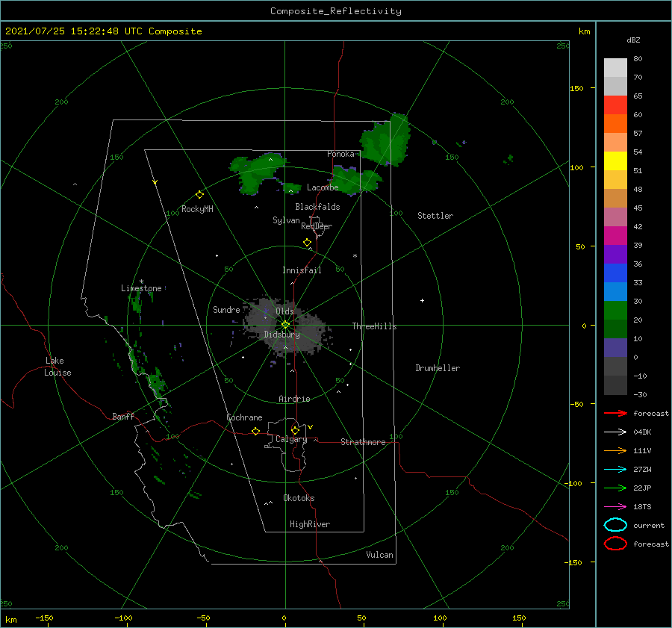Click the Airdrie label
672x628 pixels.
[x=294, y=399]
